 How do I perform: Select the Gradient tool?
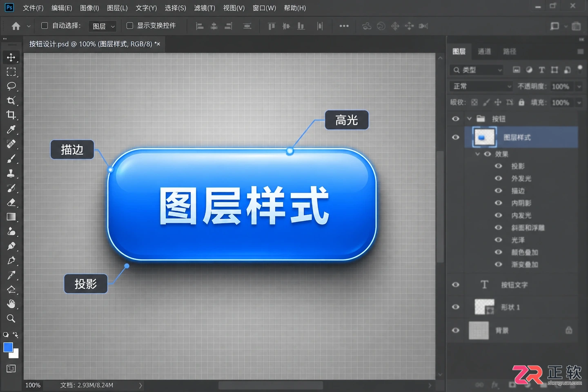tap(11, 216)
